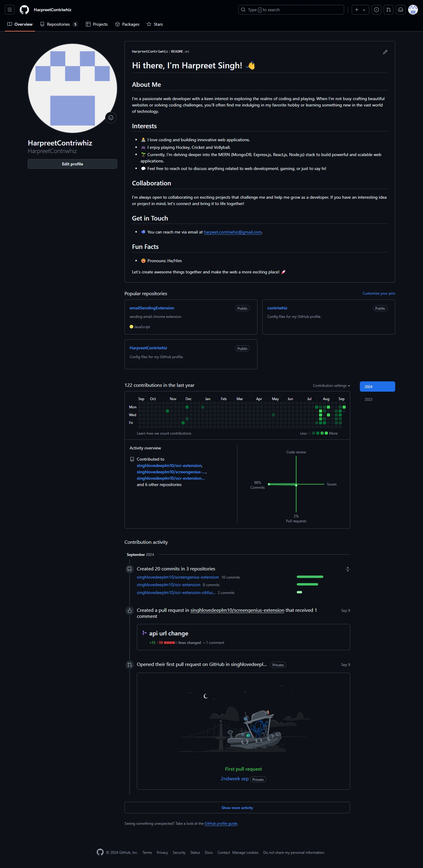Click the 'September 2024' activity heading
Screen dimensions: 423x868
pos(140,555)
